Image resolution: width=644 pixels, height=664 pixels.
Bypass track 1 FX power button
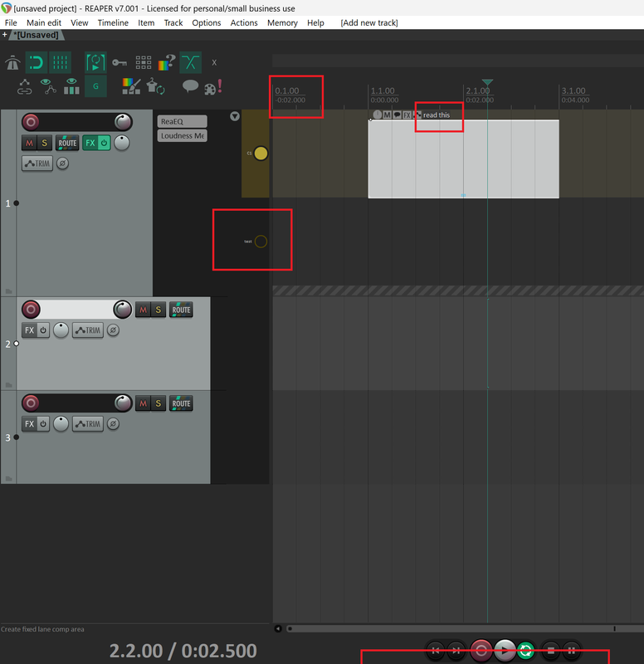tap(105, 143)
